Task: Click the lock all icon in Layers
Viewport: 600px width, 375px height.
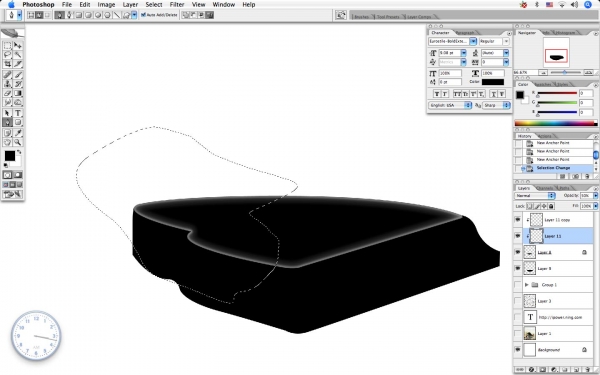Action: (x=551, y=206)
